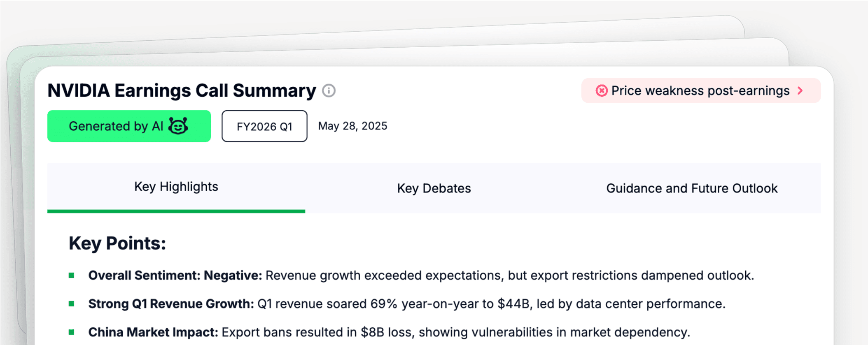
Task: Click the NVIDIA Earnings Call Summary heading
Action: tap(182, 90)
